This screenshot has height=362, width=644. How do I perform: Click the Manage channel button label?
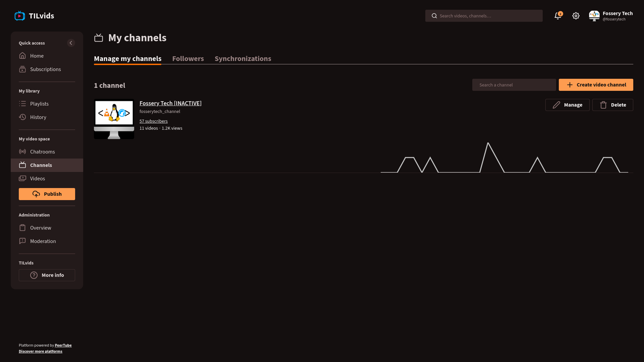(x=573, y=105)
